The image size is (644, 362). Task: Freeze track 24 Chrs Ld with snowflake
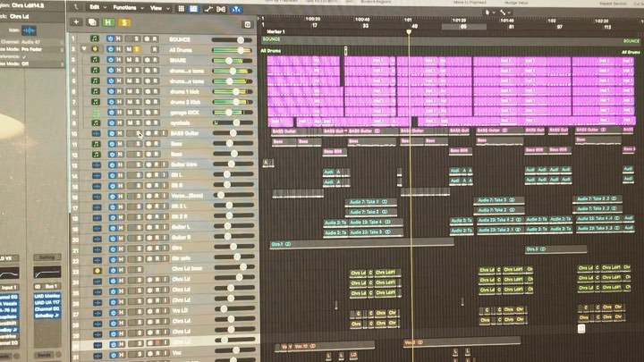click(149, 280)
